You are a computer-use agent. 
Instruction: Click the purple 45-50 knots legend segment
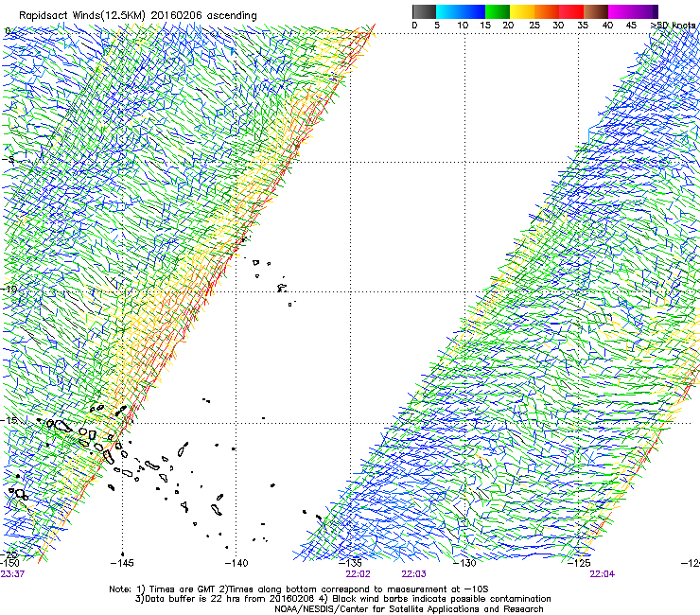click(x=645, y=11)
